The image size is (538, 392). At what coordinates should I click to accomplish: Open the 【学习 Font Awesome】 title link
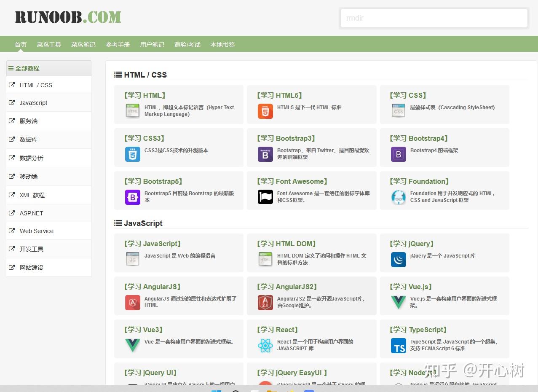coord(292,181)
